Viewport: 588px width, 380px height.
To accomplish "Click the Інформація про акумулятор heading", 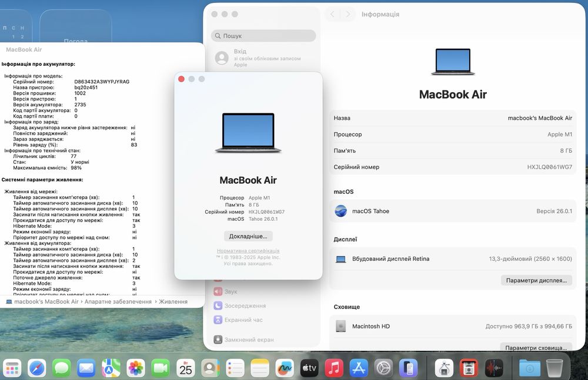I will (38, 64).
